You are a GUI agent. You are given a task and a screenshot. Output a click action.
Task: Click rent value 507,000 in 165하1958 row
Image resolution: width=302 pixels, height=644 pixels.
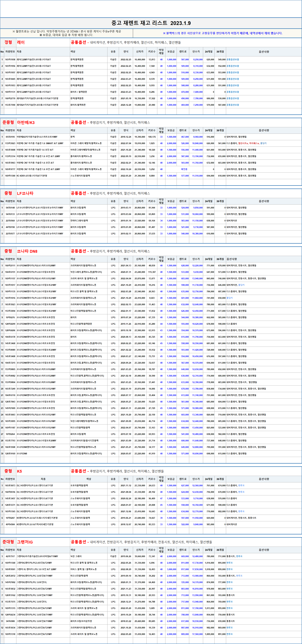tap(185, 59)
